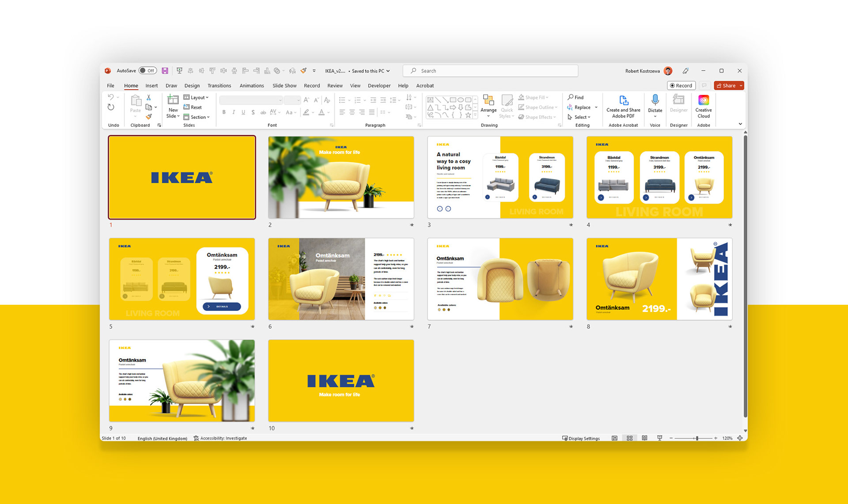
Task: Click the Record button at top right
Action: pos(681,86)
